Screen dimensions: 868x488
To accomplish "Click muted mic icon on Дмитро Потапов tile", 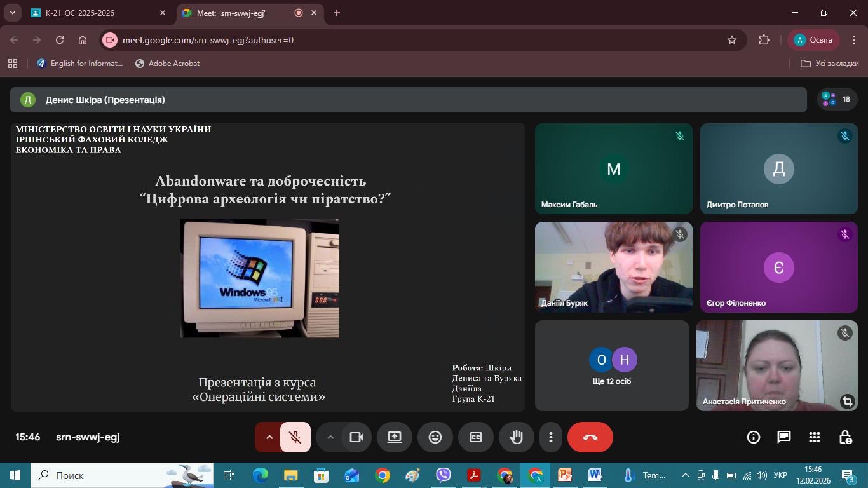I will [x=845, y=136].
